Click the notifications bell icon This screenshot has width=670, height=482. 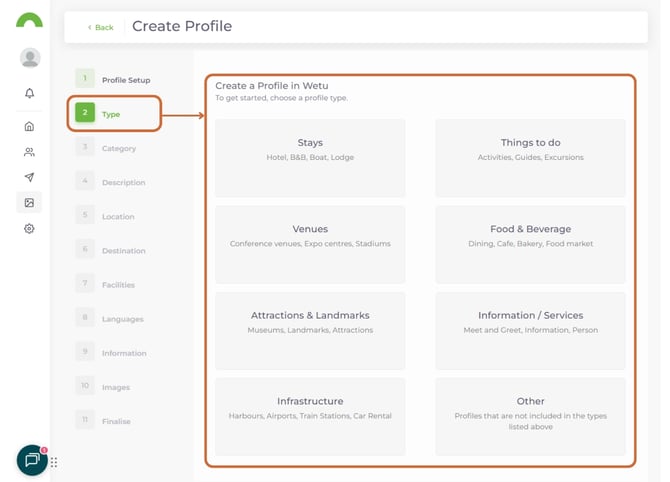30,93
